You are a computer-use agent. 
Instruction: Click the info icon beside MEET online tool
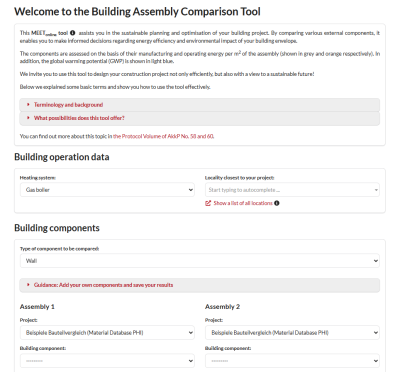(72, 33)
